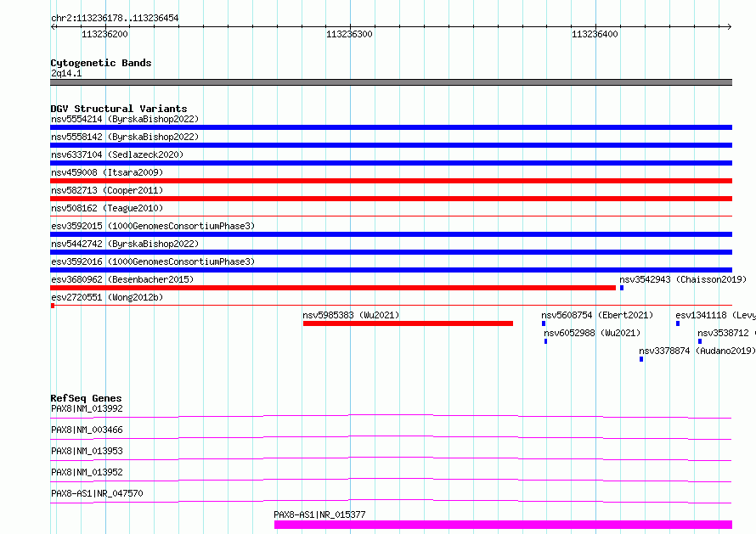Click the RefSeq Genes track heading
The image size is (756, 534).
coord(87,398)
